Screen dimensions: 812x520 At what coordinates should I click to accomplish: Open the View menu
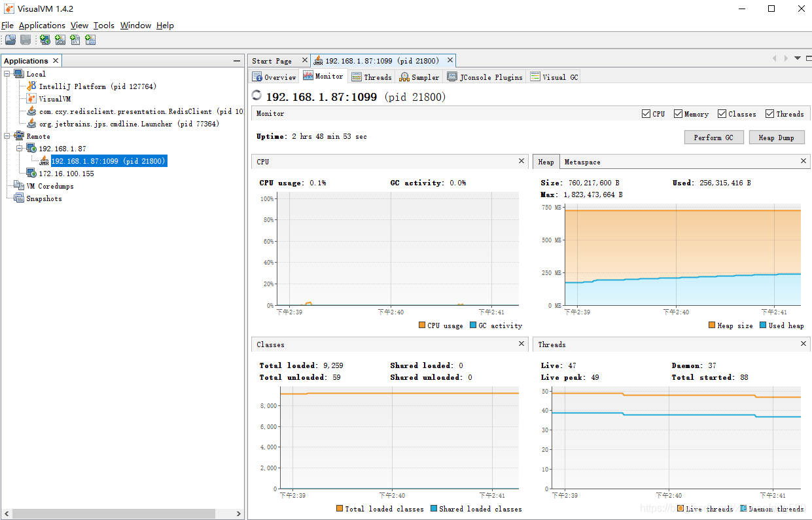coord(79,26)
